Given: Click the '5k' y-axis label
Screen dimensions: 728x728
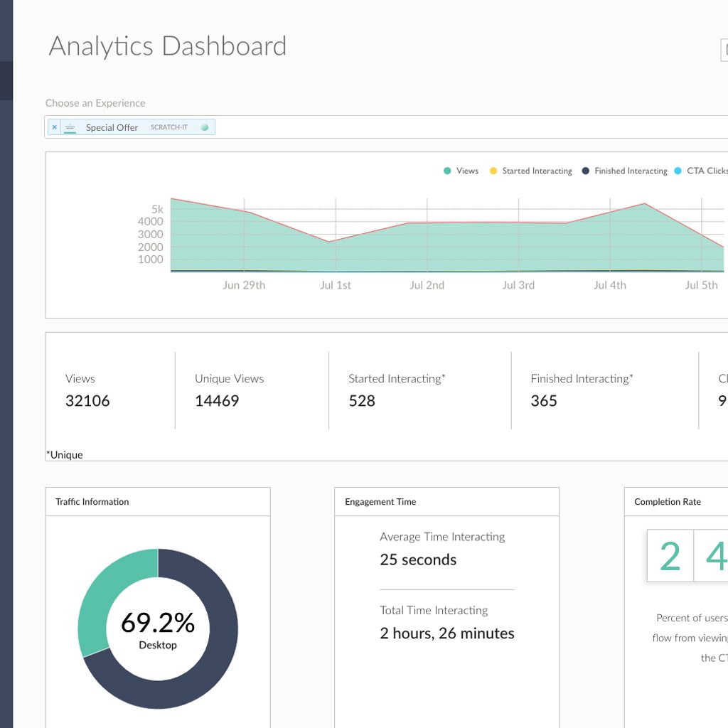Looking at the screenshot, I should [x=157, y=210].
